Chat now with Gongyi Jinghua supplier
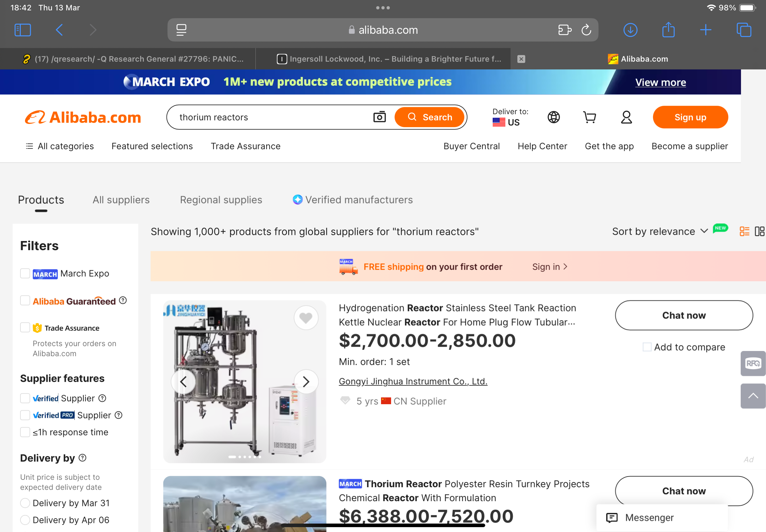 click(x=684, y=315)
